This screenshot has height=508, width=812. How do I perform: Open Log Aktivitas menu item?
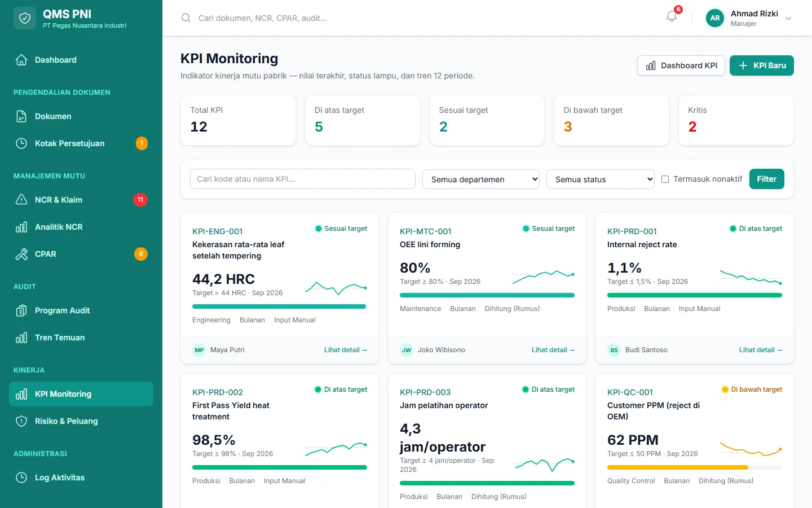(x=81, y=478)
